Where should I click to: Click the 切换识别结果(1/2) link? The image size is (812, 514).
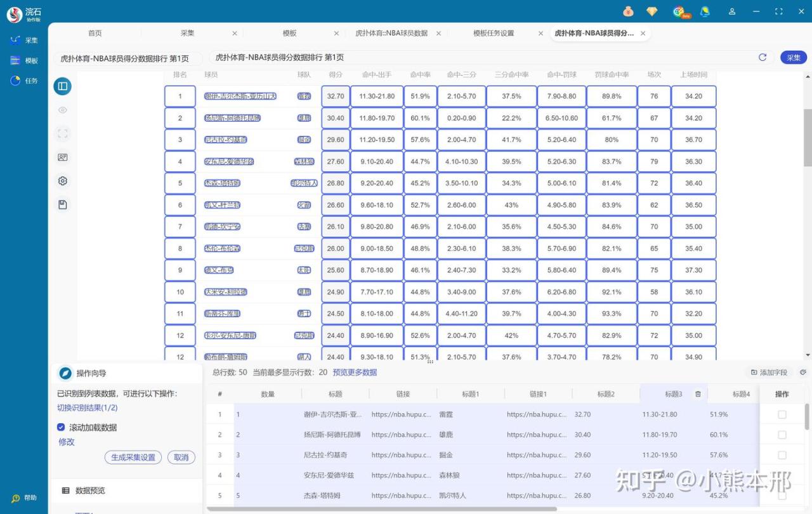[88, 408]
